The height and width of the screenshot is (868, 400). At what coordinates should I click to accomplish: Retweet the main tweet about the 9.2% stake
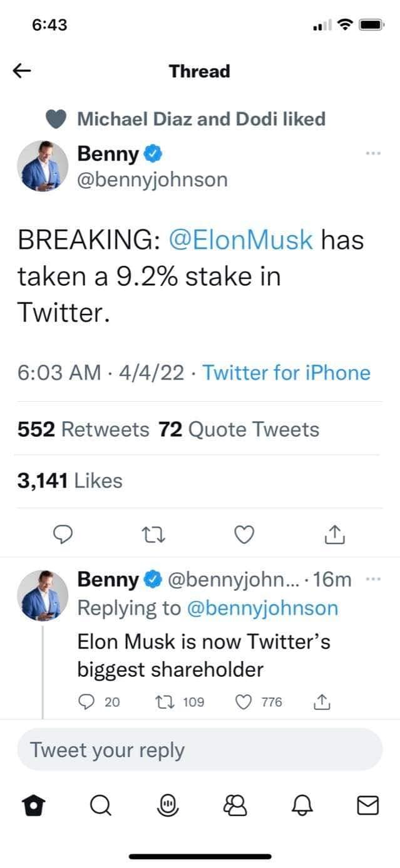[x=152, y=534]
